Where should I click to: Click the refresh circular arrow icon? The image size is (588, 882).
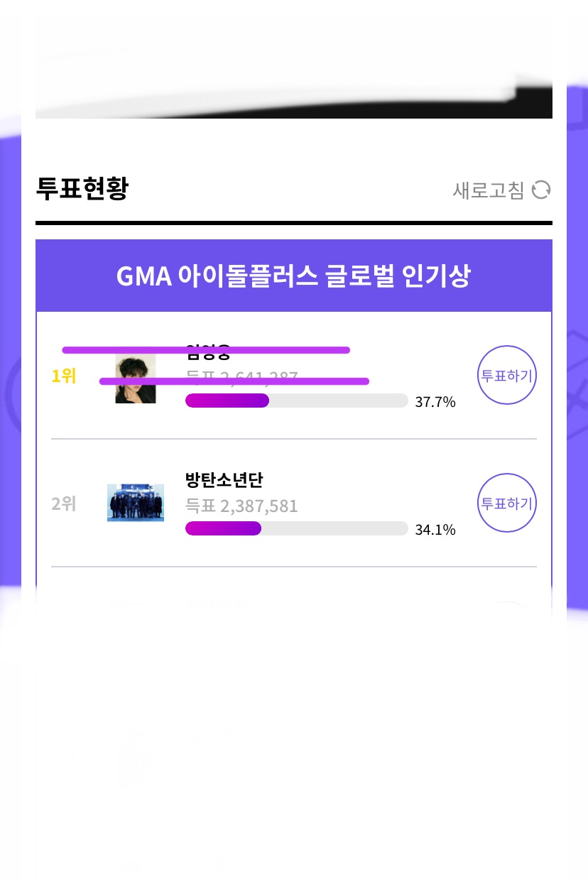(541, 190)
